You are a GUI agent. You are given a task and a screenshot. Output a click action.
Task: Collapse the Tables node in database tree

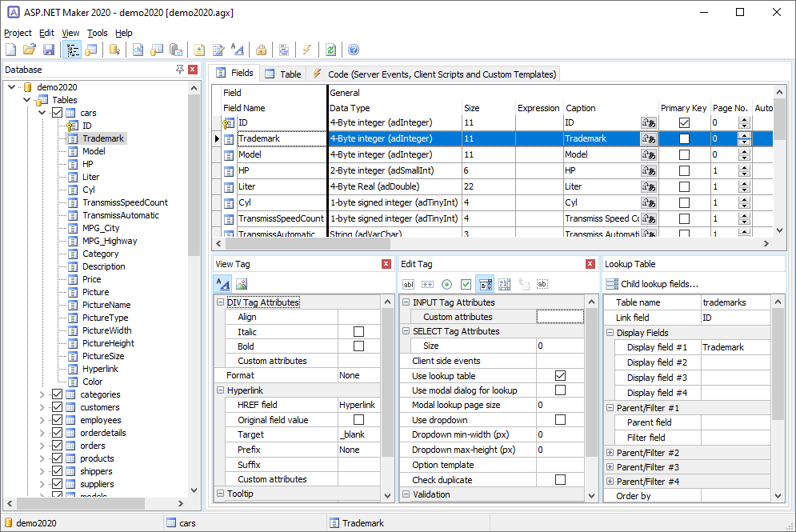(27, 99)
